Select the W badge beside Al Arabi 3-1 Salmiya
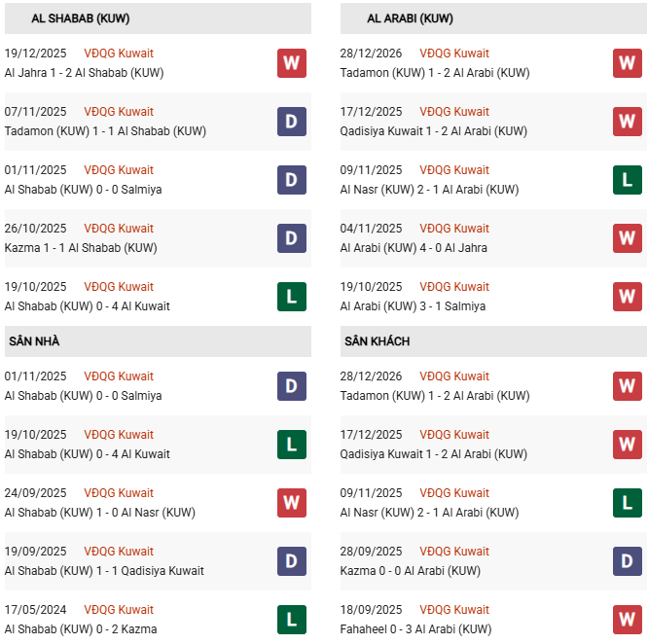This screenshot has width=648, height=644. click(x=628, y=297)
